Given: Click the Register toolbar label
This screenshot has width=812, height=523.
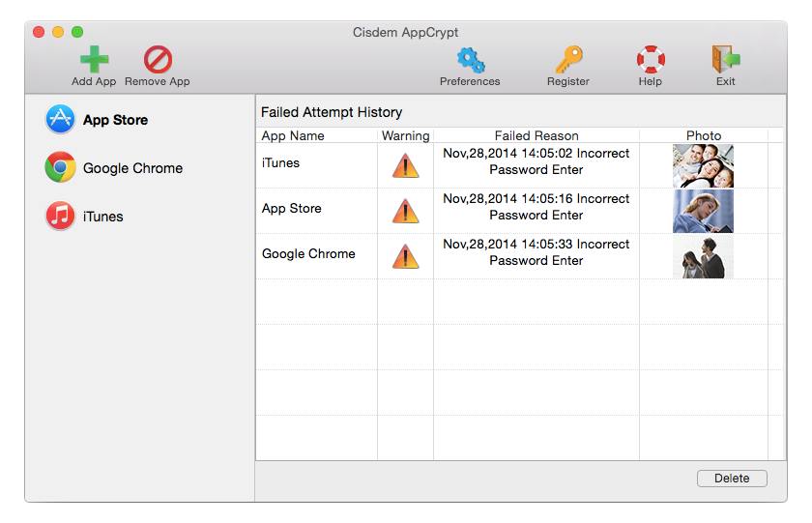Looking at the screenshot, I should tap(568, 81).
